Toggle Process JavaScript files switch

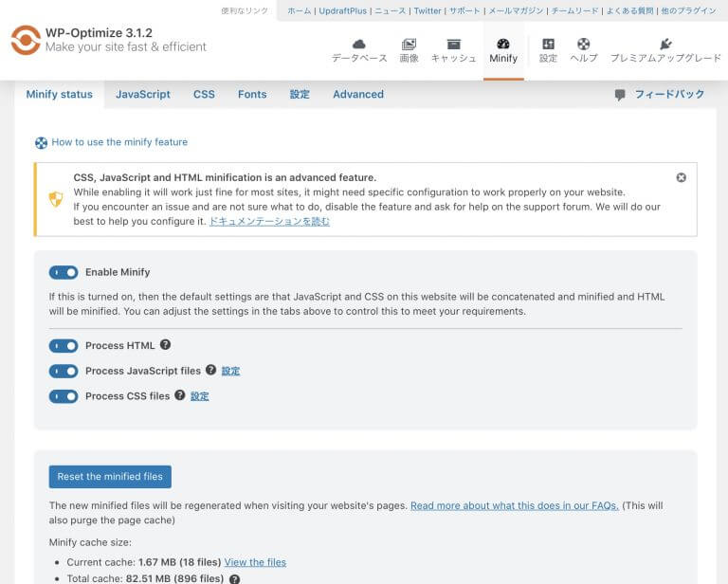pyautogui.click(x=64, y=372)
